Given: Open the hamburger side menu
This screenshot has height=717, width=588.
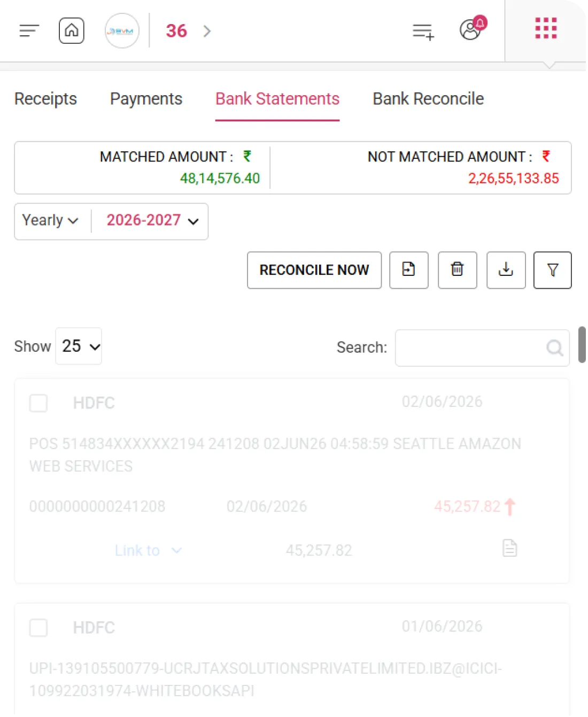Looking at the screenshot, I should click(29, 30).
